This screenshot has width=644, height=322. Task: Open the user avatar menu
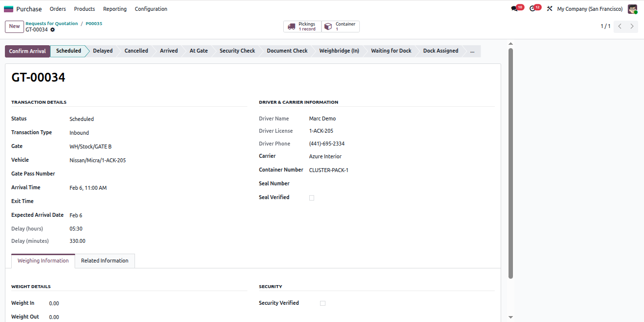pyautogui.click(x=632, y=9)
